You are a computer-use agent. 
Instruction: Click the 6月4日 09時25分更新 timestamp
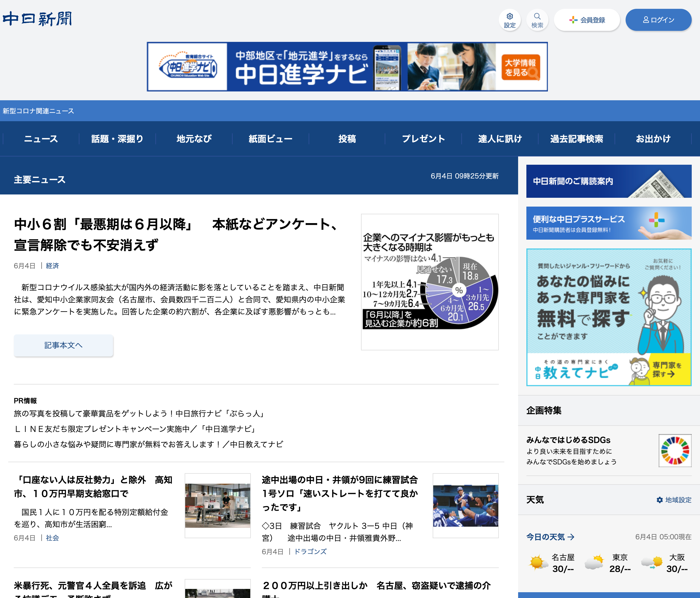coord(465,176)
